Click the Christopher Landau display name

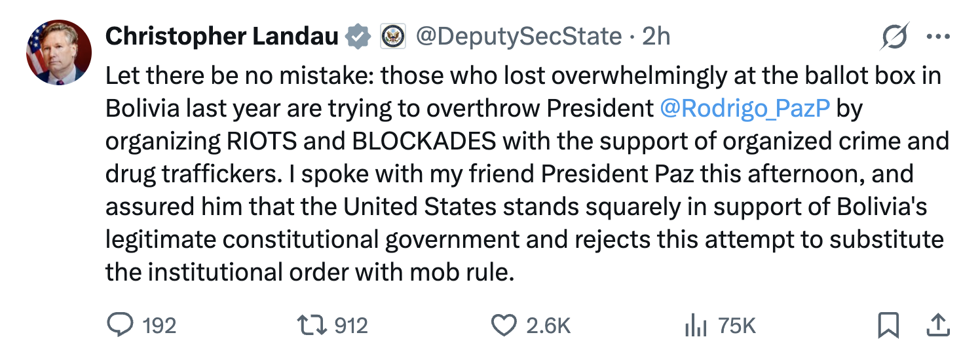tap(221, 37)
